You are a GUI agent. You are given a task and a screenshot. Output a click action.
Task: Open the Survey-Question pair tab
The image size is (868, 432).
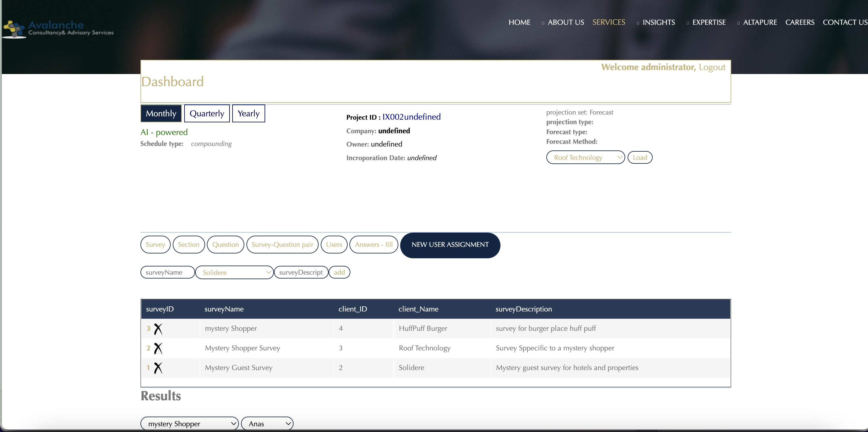(282, 245)
